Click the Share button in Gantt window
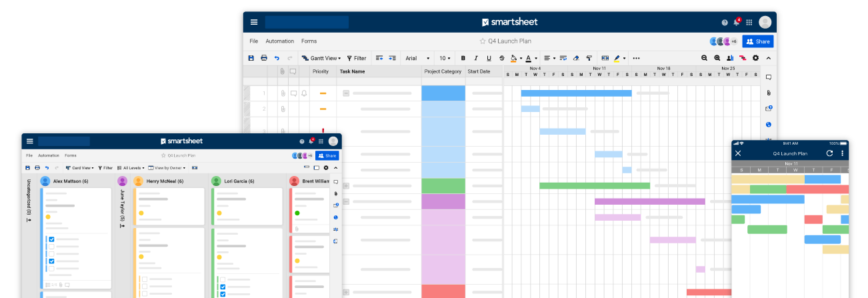Viewport: 868px width, 298px height. point(757,41)
